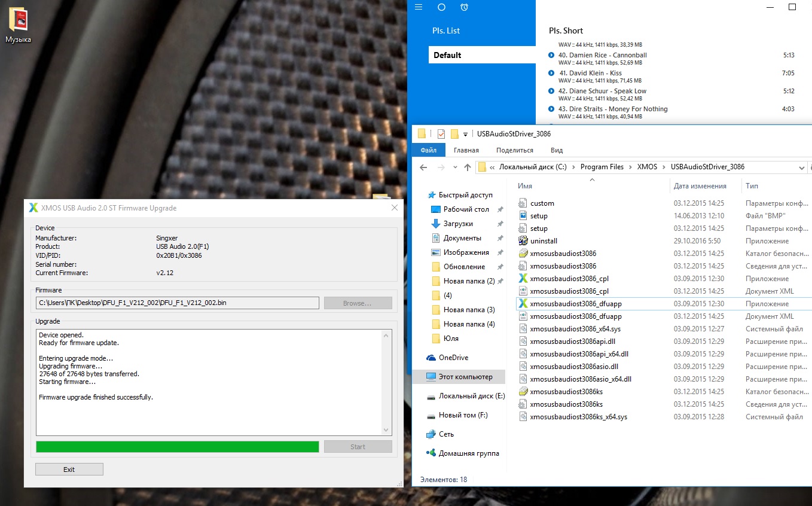Click the Browse... button for firmware file

358,303
